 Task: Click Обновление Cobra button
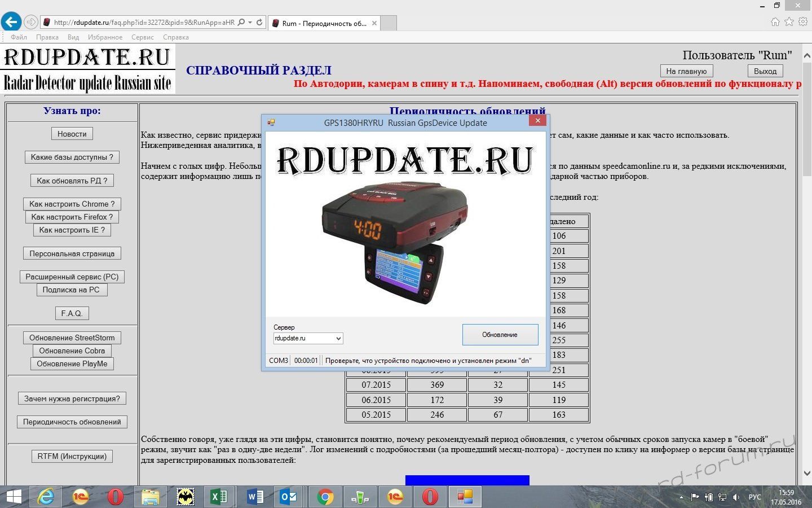coord(72,351)
